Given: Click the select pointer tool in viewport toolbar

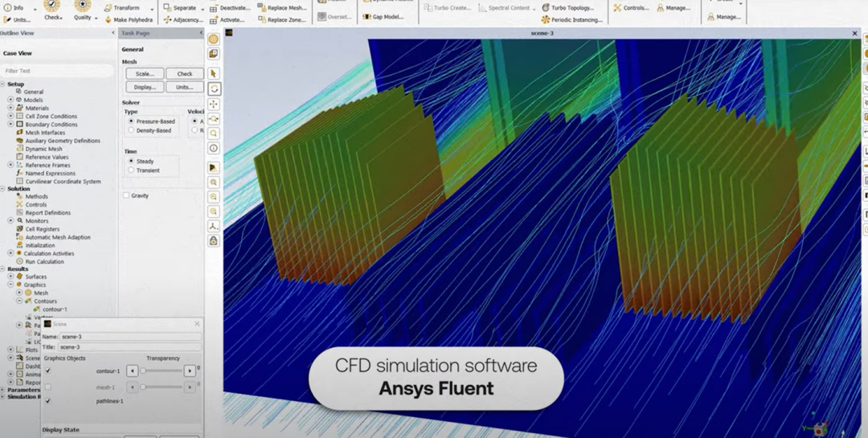Looking at the screenshot, I should (214, 74).
